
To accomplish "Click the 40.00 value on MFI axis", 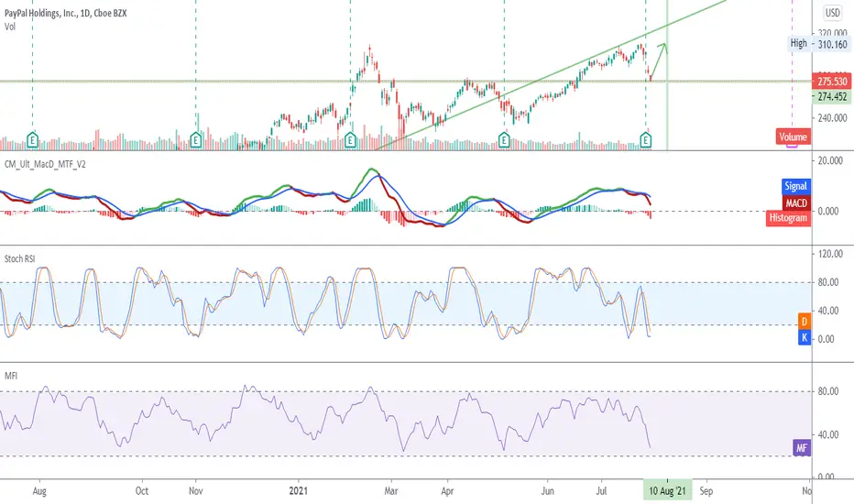I will point(827,434).
